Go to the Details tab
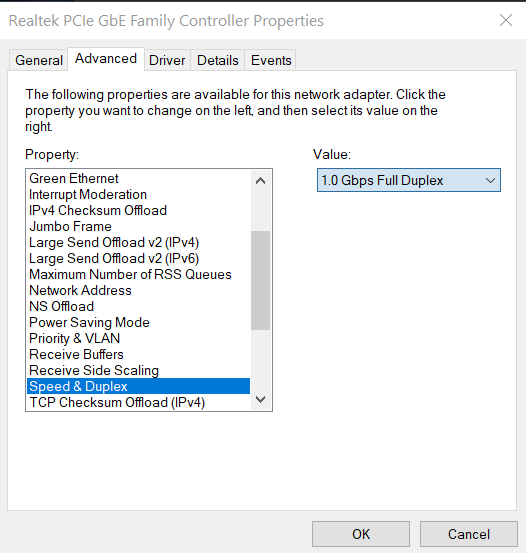 (218, 60)
